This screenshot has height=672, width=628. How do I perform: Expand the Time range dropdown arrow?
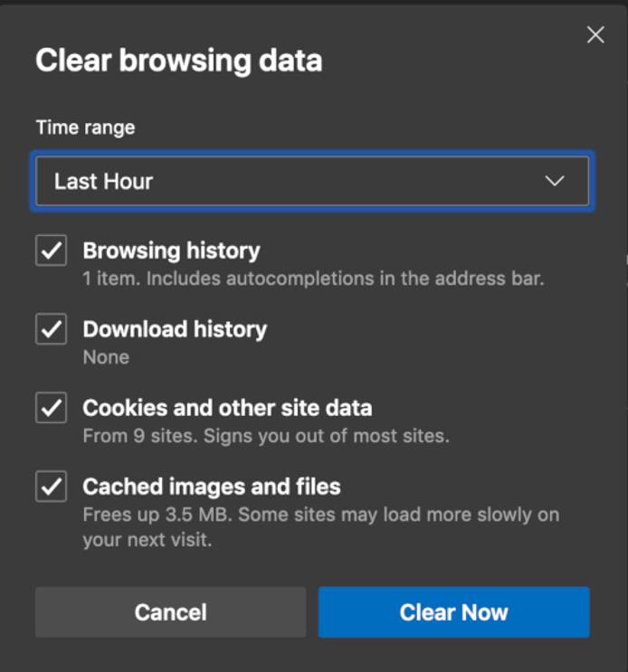click(x=555, y=181)
